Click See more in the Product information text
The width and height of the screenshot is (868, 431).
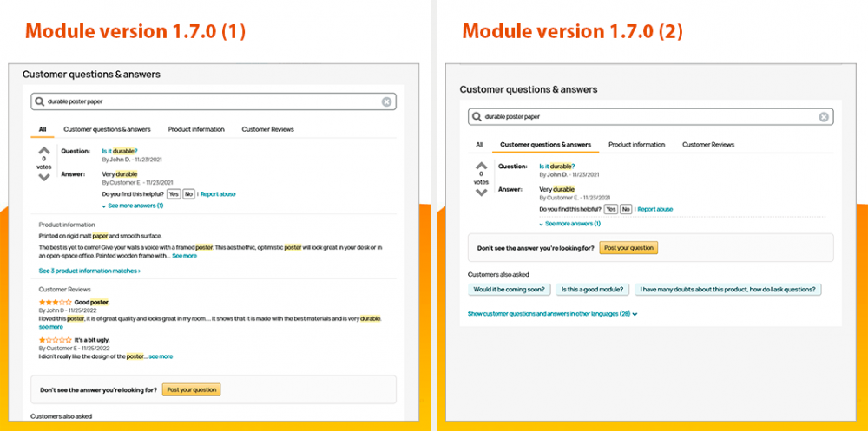[x=184, y=256]
